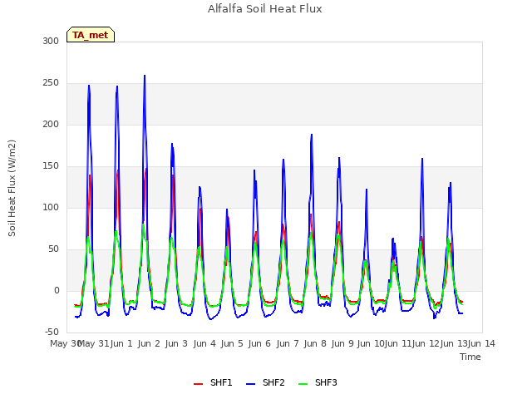Viewport: 532px width, 399px height.
Task: Click the Time axis title
Action: click(470, 357)
